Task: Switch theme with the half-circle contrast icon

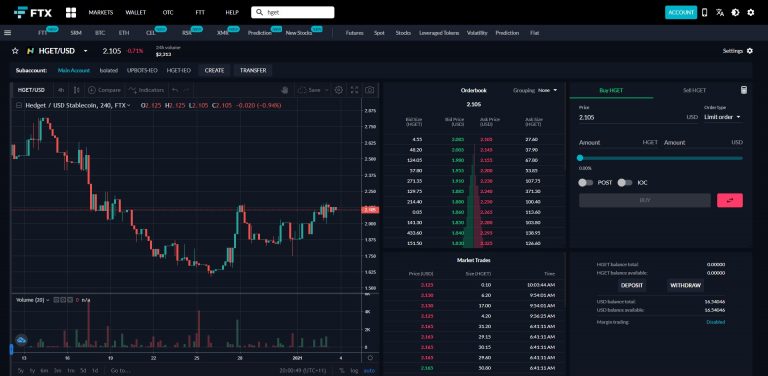Action: 735,13
